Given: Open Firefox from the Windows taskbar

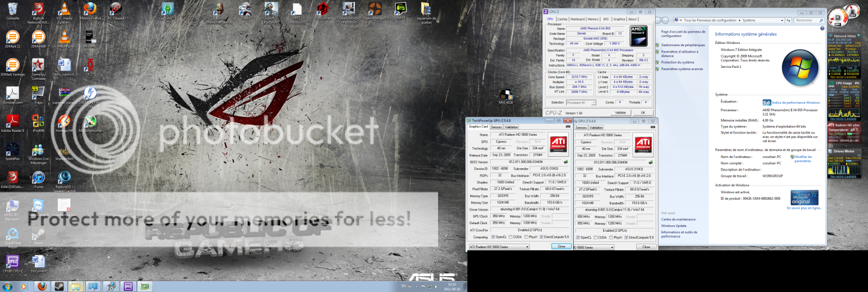Looking at the screenshot, I should [42, 286].
